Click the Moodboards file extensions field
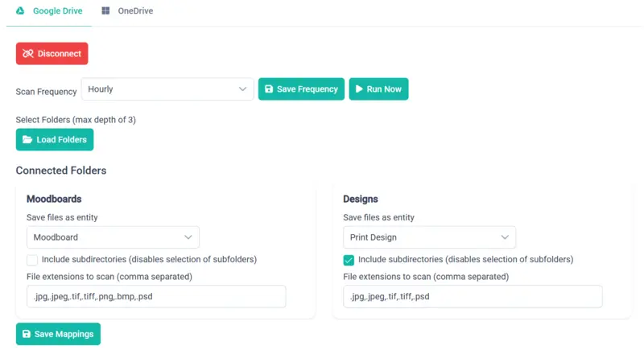The width and height of the screenshot is (644, 350). (x=156, y=296)
